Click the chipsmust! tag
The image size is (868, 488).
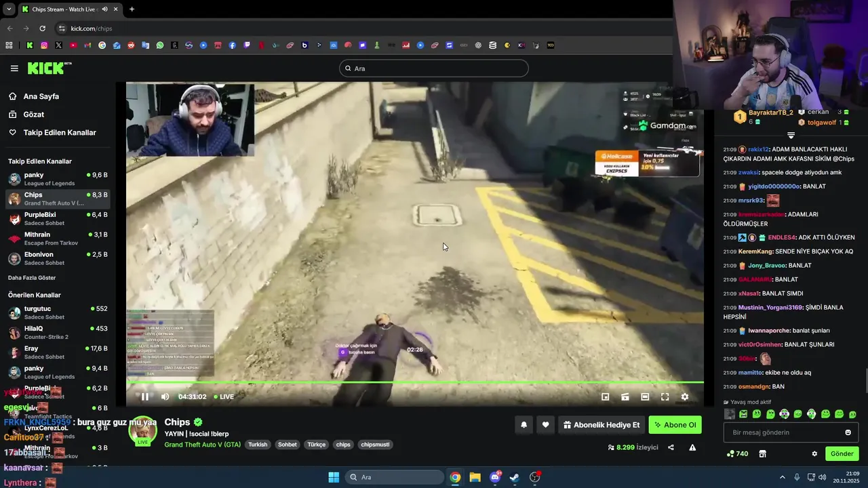[x=375, y=445]
